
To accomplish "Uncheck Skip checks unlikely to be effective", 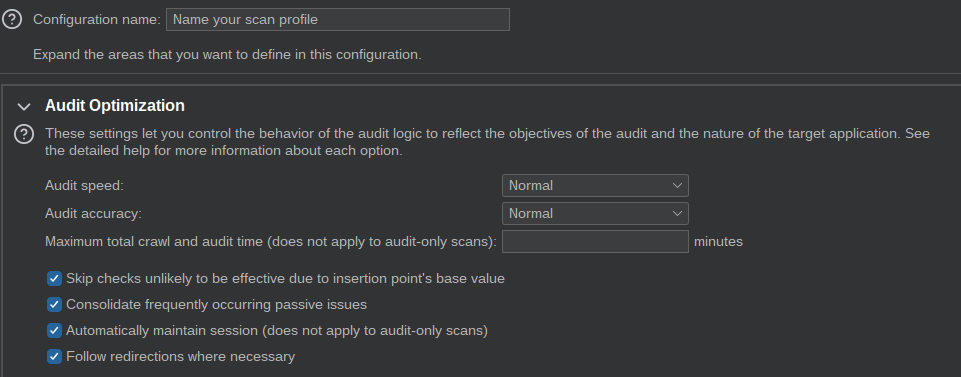I will point(55,279).
